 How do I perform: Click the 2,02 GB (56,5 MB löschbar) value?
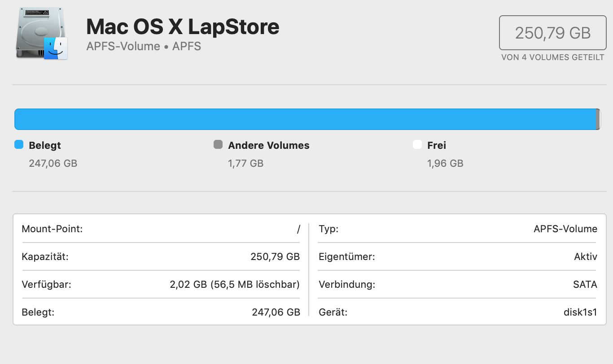pos(235,284)
